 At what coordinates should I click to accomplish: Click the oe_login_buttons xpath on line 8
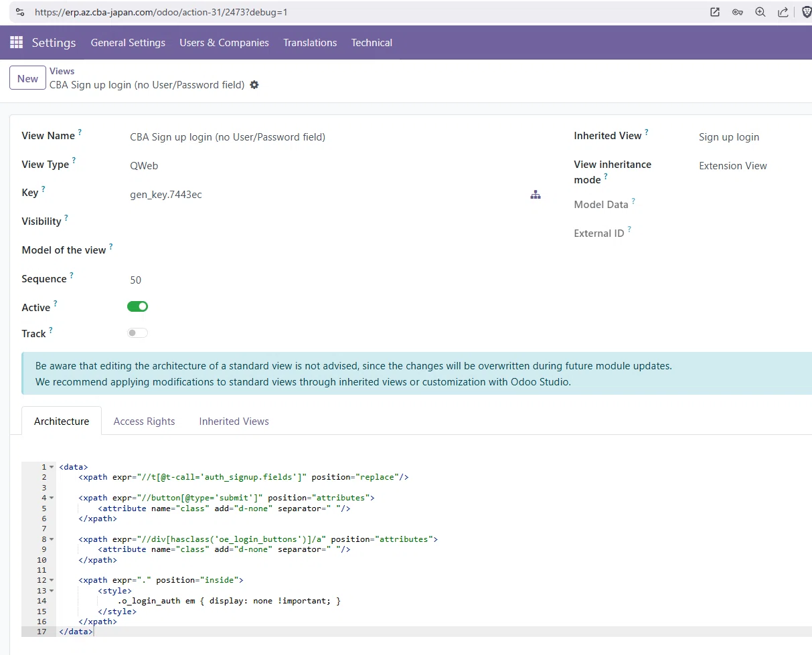pos(258,539)
